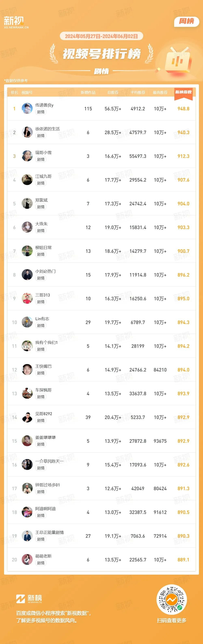Click the 新榜 logo at bottom left
Viewport: 203px width, 644px height.
pos(29,599)
